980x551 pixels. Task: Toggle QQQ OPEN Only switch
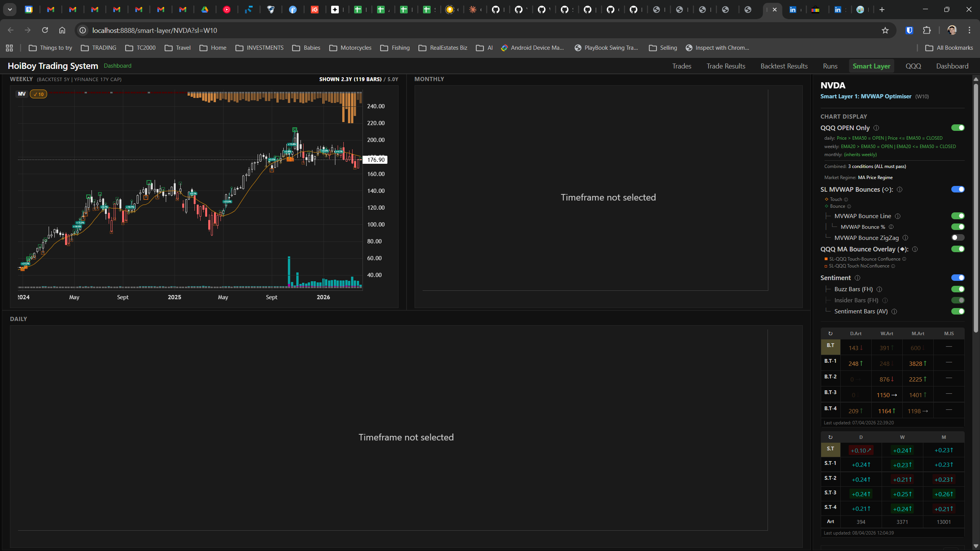tap(958, 128)
